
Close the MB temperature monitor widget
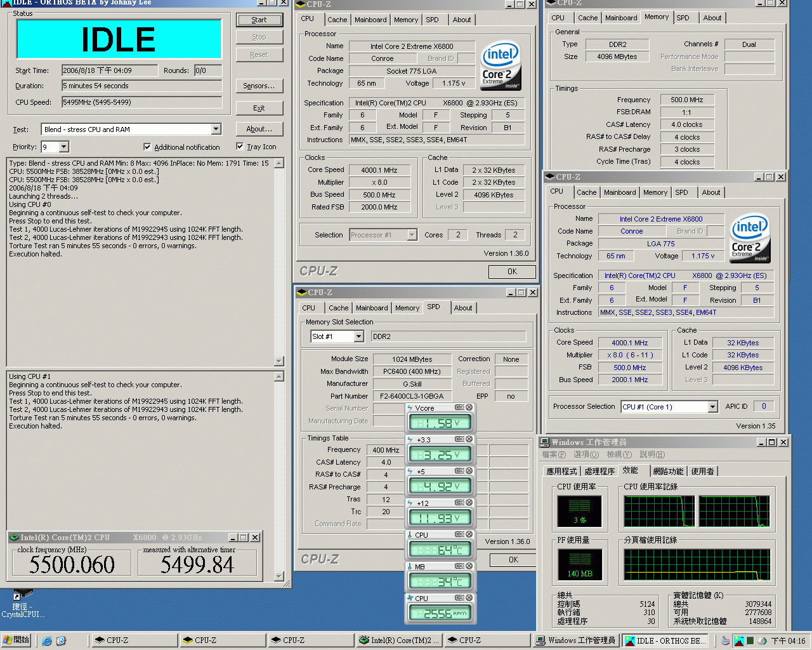469,566
